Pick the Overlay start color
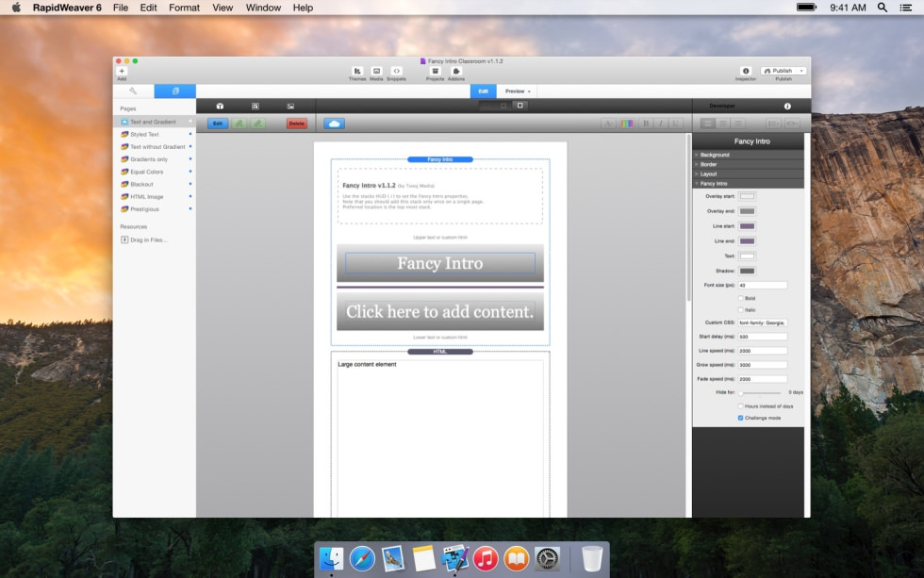924x578 pixels. pyautogui.click(x=747, y=196)
